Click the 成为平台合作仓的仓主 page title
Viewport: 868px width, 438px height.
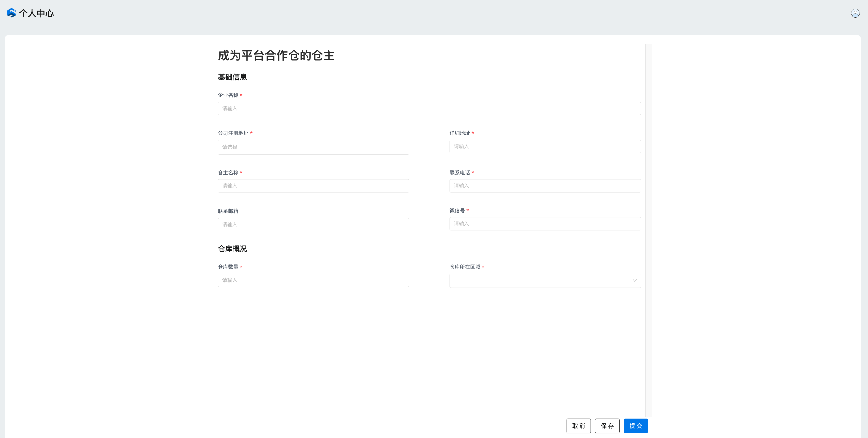coord(276,56)
